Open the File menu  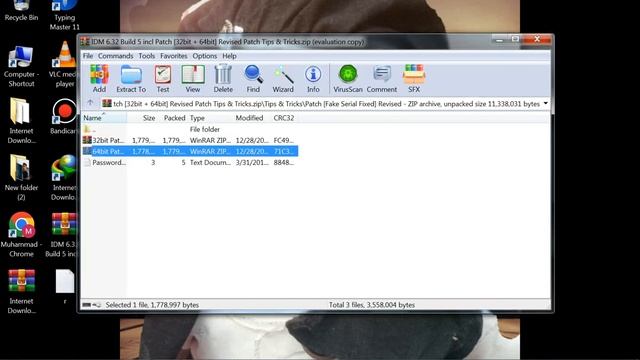88,56
